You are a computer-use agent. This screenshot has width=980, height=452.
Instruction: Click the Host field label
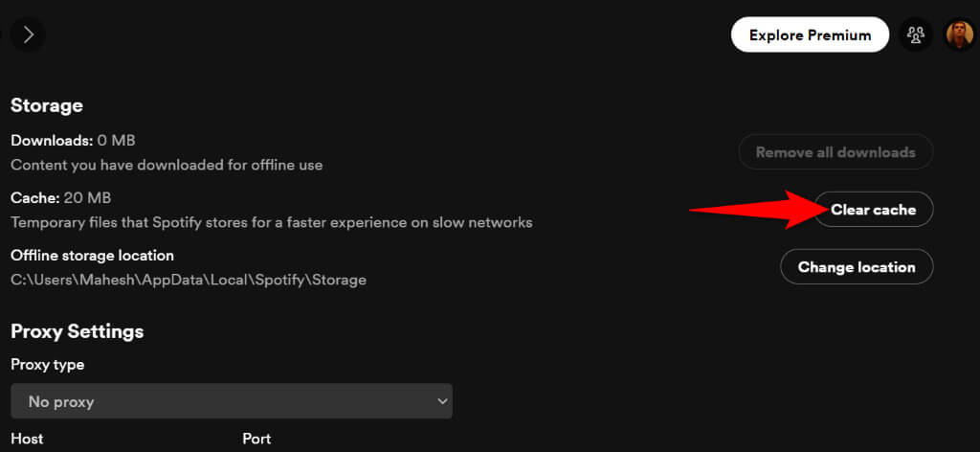pos(27,439)
